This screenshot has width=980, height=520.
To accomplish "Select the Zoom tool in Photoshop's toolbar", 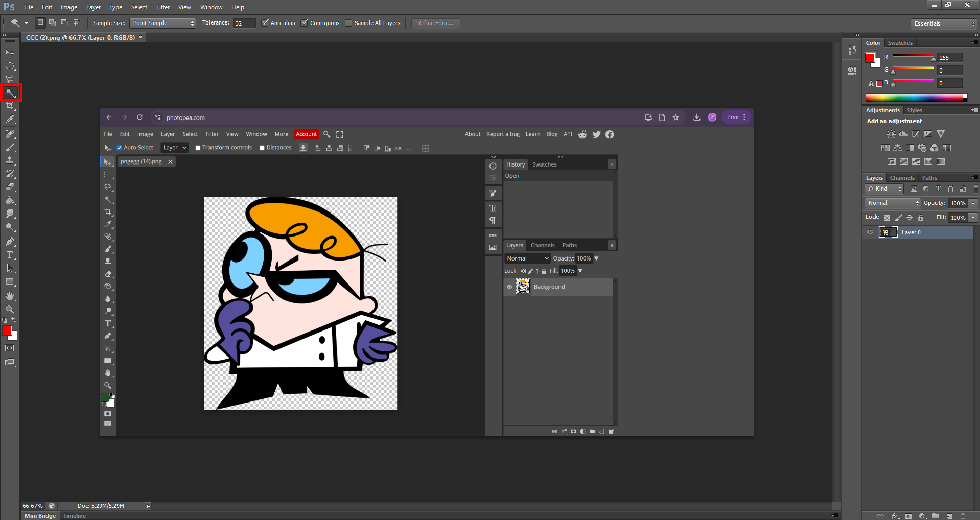I will pyautogui.click(x=10, y=310).
